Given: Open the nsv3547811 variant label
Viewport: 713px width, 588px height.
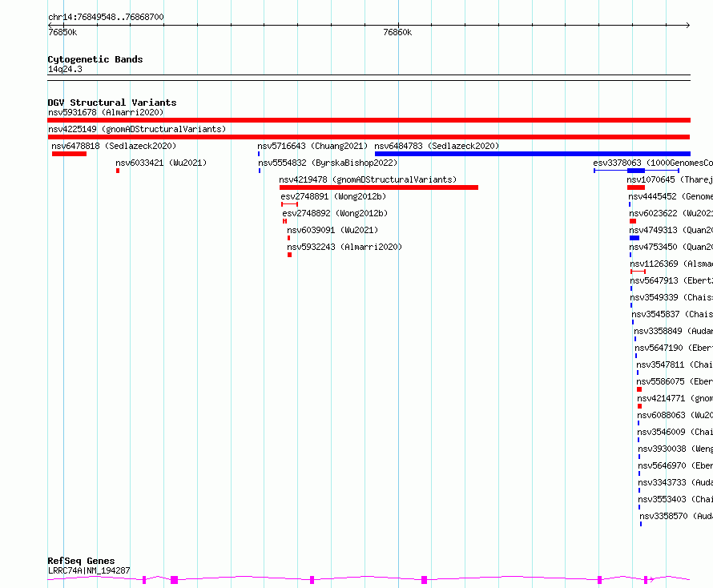Looking at the screenshot, I should pyautogui.click(x=675, y=364).
